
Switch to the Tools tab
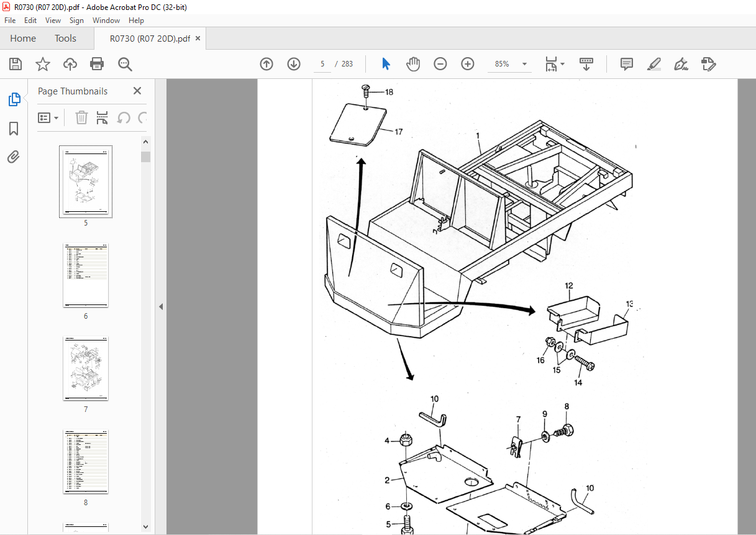pos(65,39)
